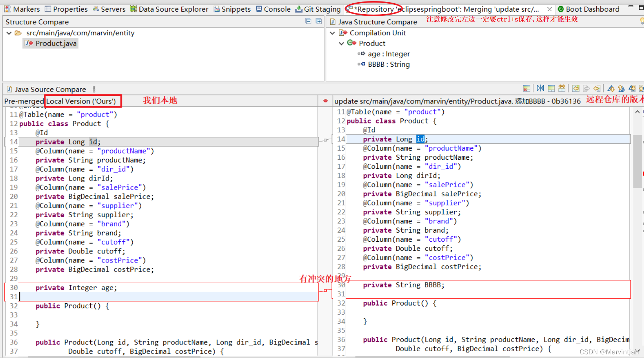The width and height of the screenshot is (644, 358).
Task: Open the Properties tab
Action: tap(66, 9)
